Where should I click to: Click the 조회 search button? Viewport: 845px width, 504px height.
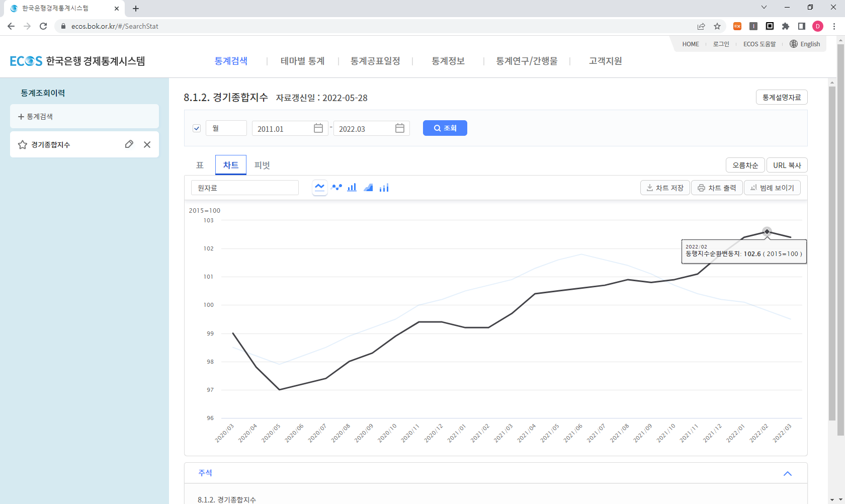(445, 128)
